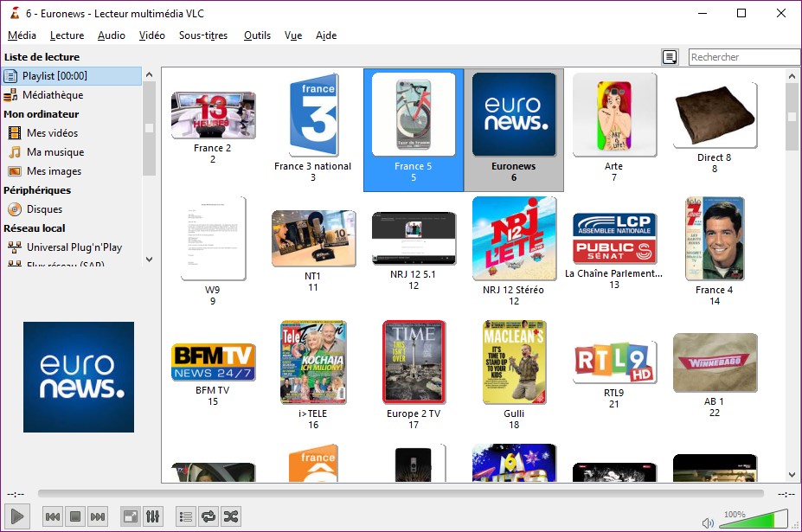Stop playback with the stop icon
Viewport: 802px width, 532px height.
(75, 517)
